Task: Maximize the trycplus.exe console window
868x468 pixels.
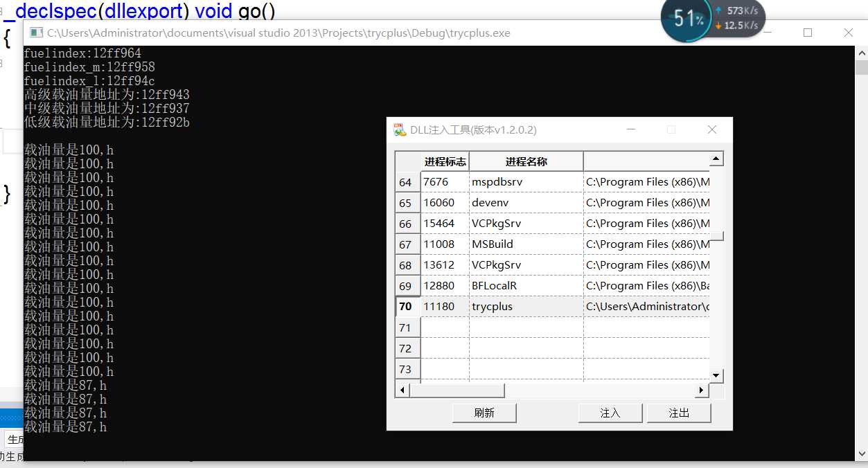Action: click(x=808, y=33)
